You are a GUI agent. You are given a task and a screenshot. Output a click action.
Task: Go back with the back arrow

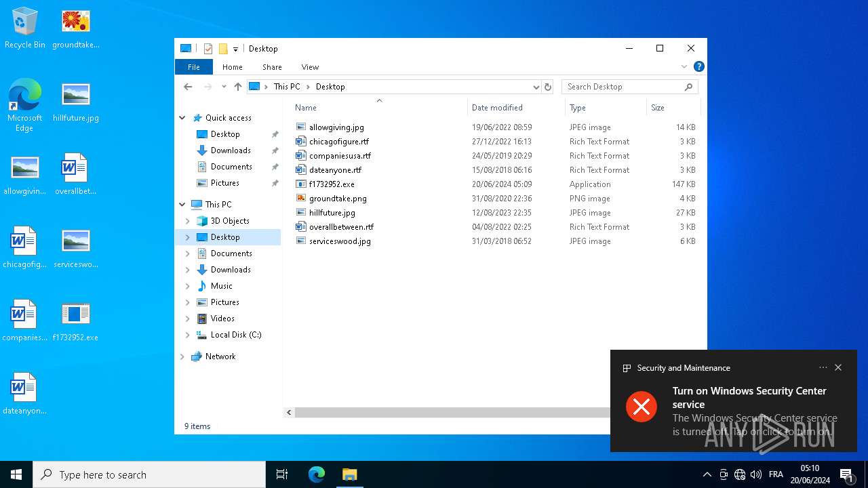click(x=188, y=87)
